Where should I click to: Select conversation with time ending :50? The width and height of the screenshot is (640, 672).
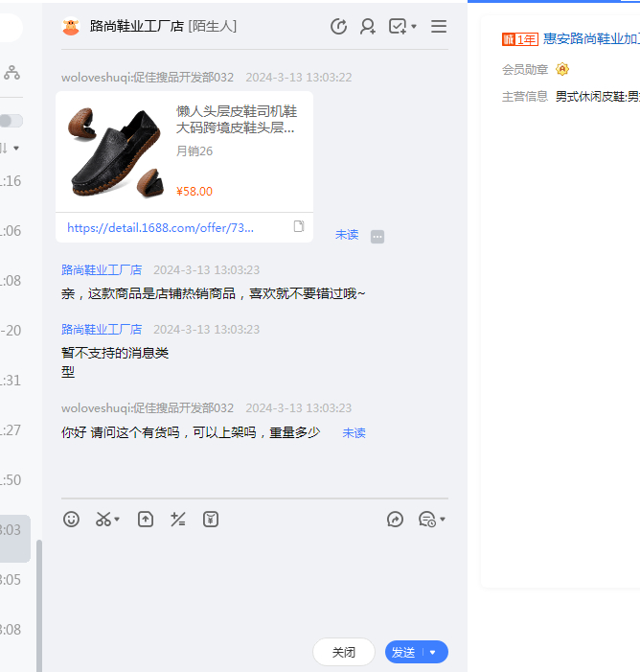(x=11, y=479)
